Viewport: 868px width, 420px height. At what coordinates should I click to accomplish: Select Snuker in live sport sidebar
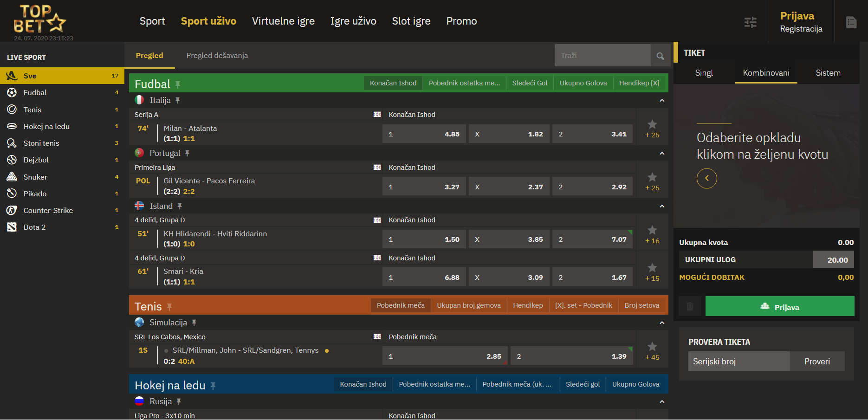tap(35, 177)
